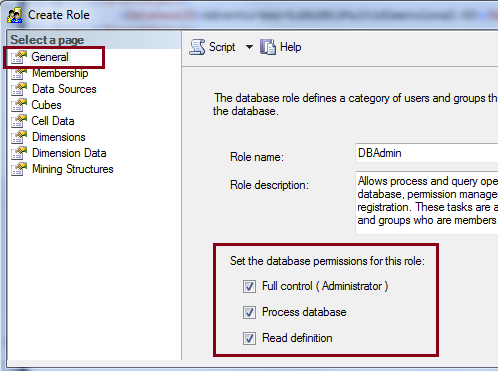
Task: Click the 'Process database' label text
Action: pos(304,312)
